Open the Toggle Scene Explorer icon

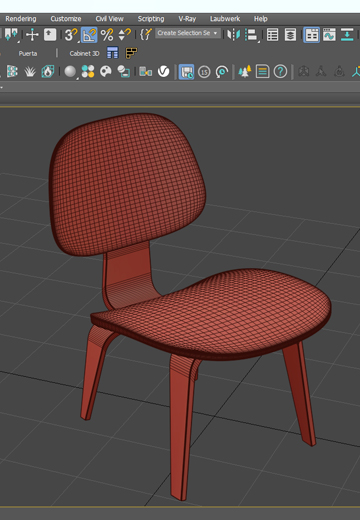[x=273, y=35]
